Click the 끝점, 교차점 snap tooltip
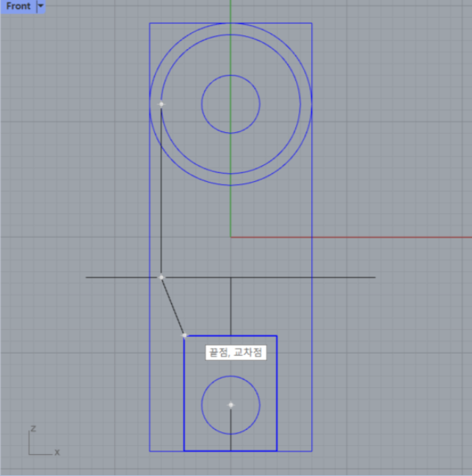 [x=236, y=353]
